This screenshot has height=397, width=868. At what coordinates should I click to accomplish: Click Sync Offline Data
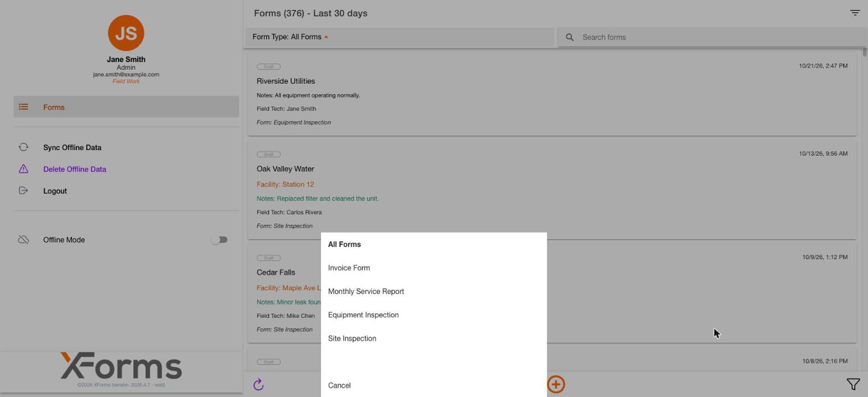(x=72, y=147)
